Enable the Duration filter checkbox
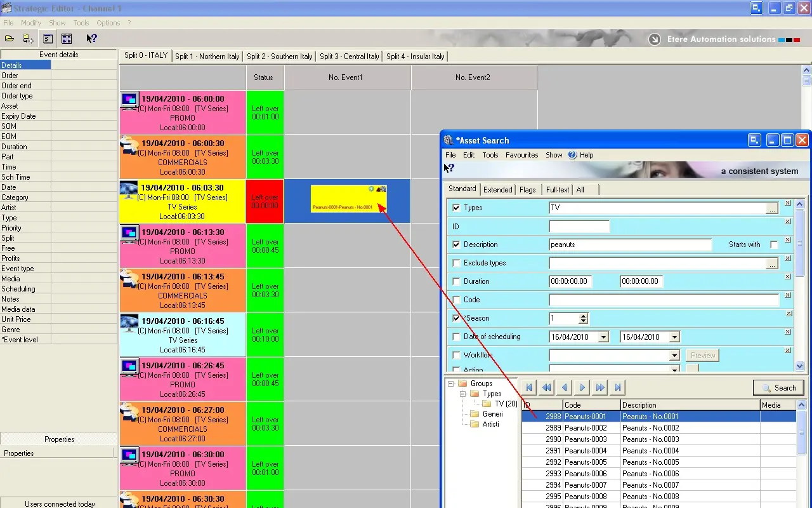Image resolution: width=812 pixels, height=508 pixels. (x=456, y=281)
